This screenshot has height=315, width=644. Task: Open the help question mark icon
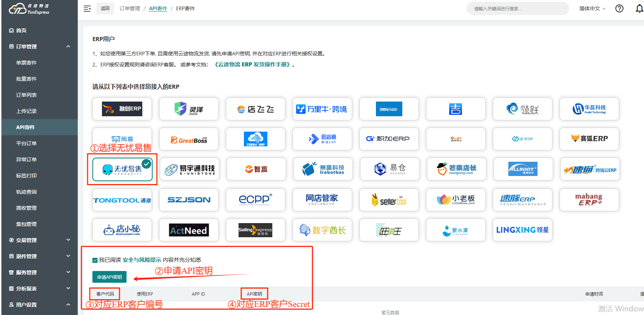point(619,8)
